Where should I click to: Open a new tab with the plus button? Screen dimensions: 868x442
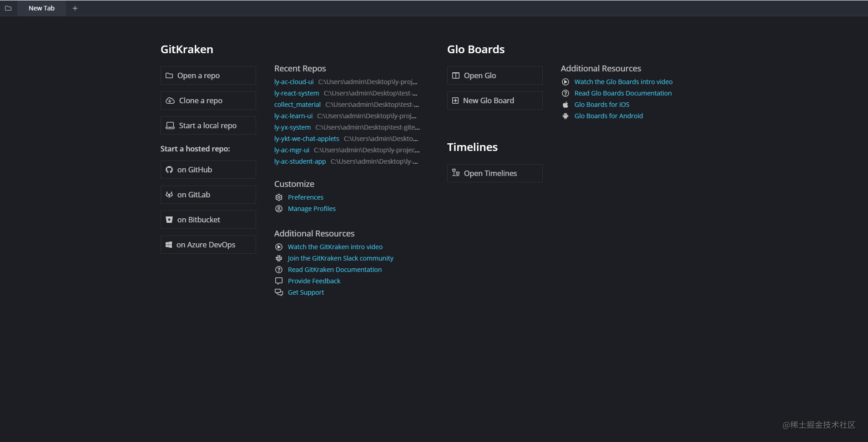point(76,8)
